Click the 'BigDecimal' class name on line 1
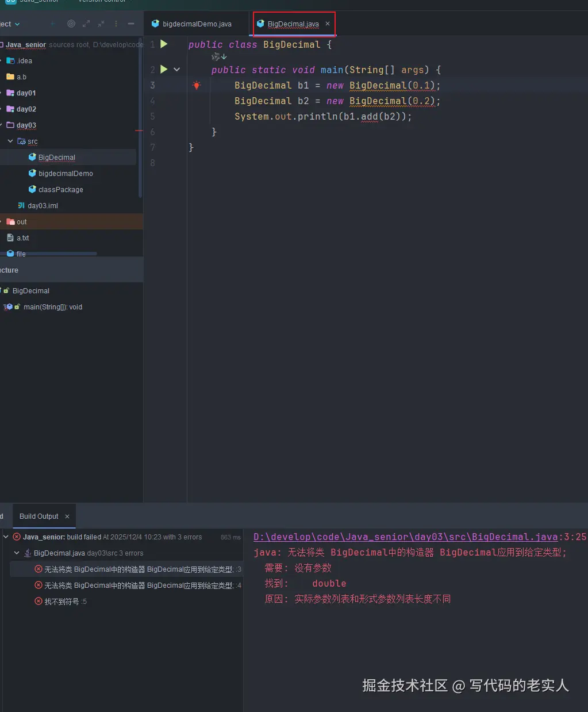Image resolution: width=588 pixels, height=712 pixels. point(292,44)
